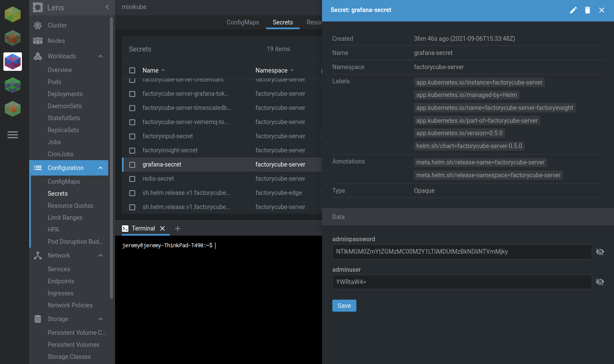Click the adminuser input field
Image resolution: width=614 pixels, height=364 pixels.
pos(462,282)
